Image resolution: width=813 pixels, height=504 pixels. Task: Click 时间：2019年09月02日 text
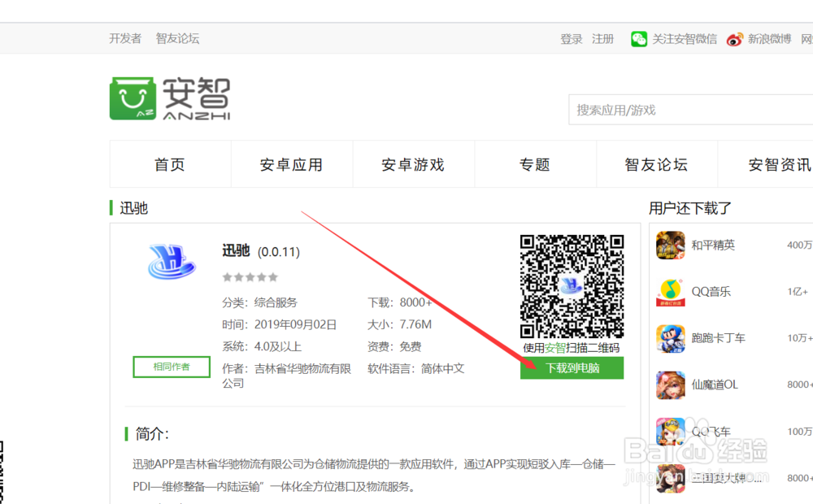click(x=279, y=324)
